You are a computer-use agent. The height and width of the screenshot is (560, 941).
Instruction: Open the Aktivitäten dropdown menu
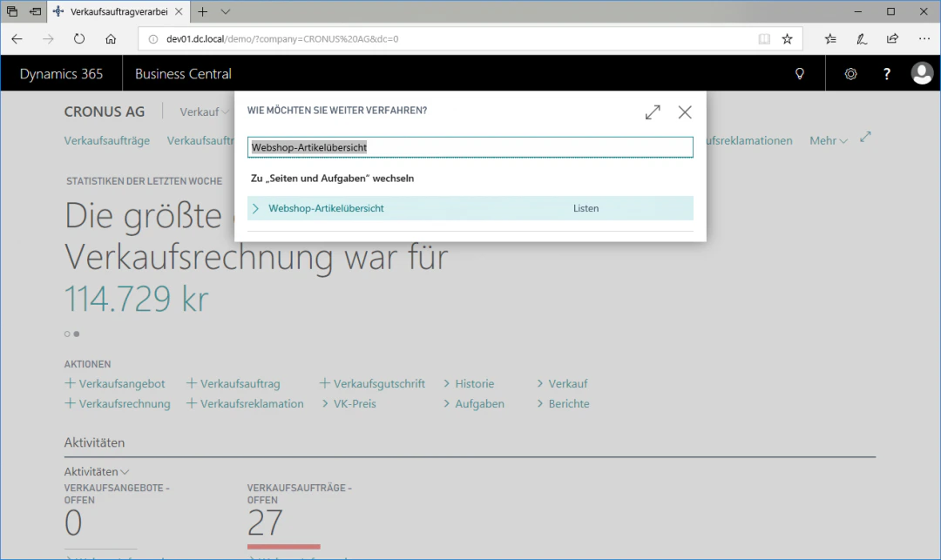(x=97, y=472)
